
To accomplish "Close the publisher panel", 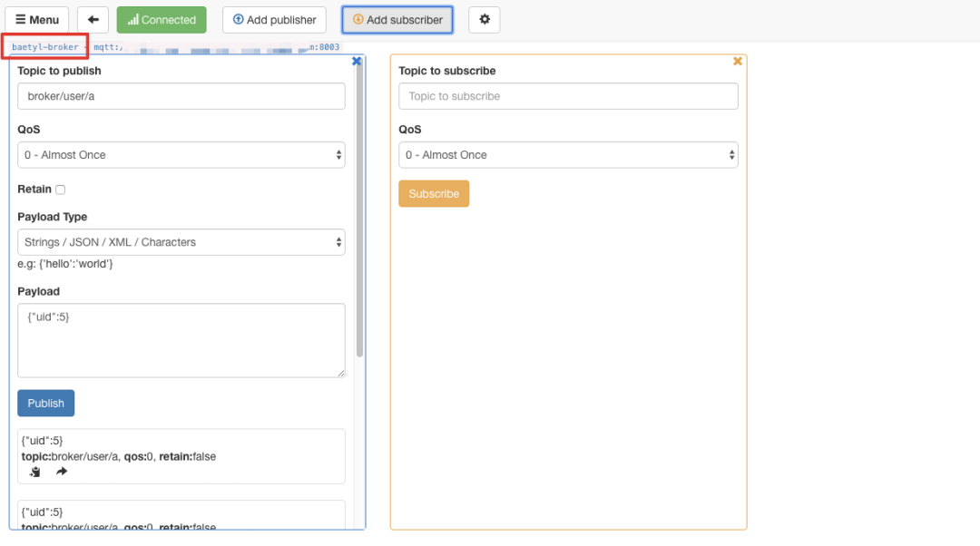I will tap(357, 61).
